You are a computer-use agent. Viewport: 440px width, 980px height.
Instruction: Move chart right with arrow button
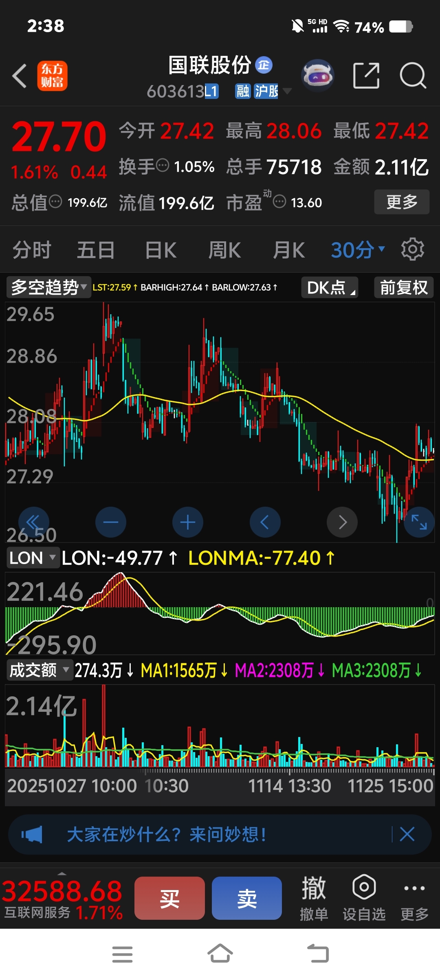[x=342, y=522]
